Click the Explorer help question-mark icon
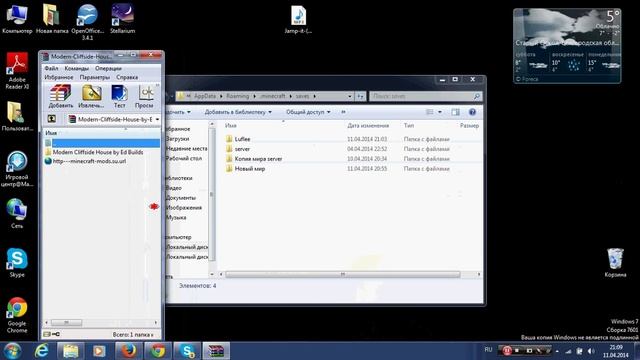Viewport: 640px width, 360px height. [x=472, y=112]
